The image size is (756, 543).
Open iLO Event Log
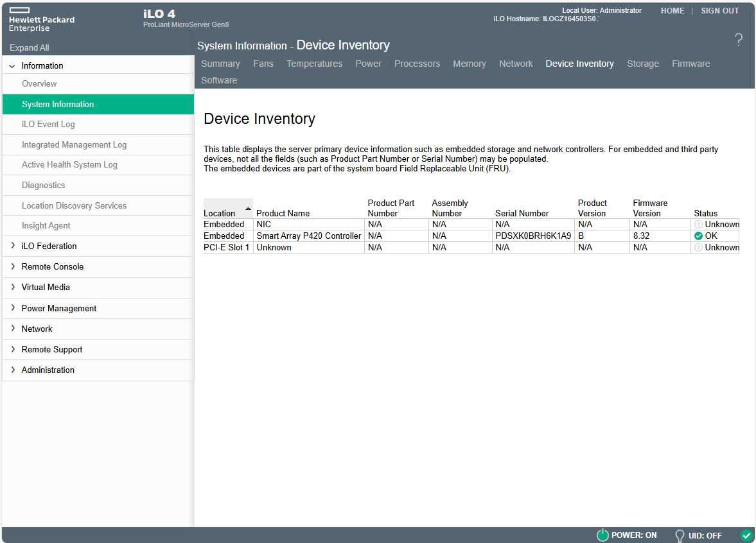coord(98,125)
